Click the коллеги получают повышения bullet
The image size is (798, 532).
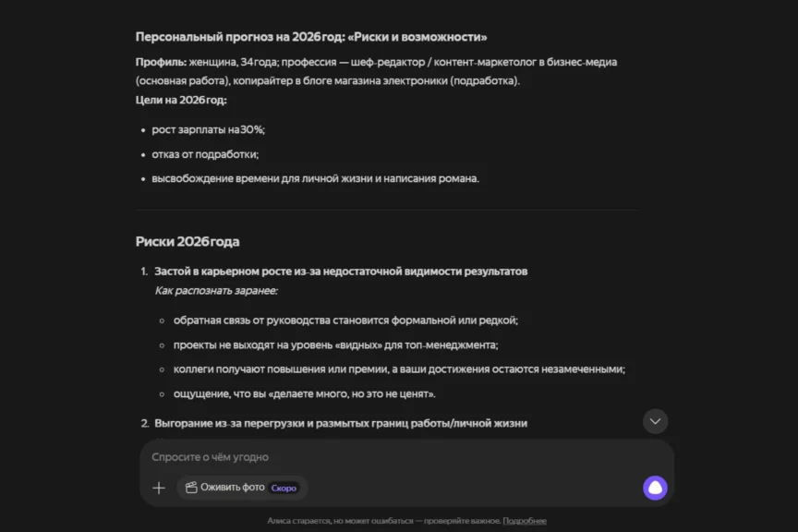click(x=399, y=369)
